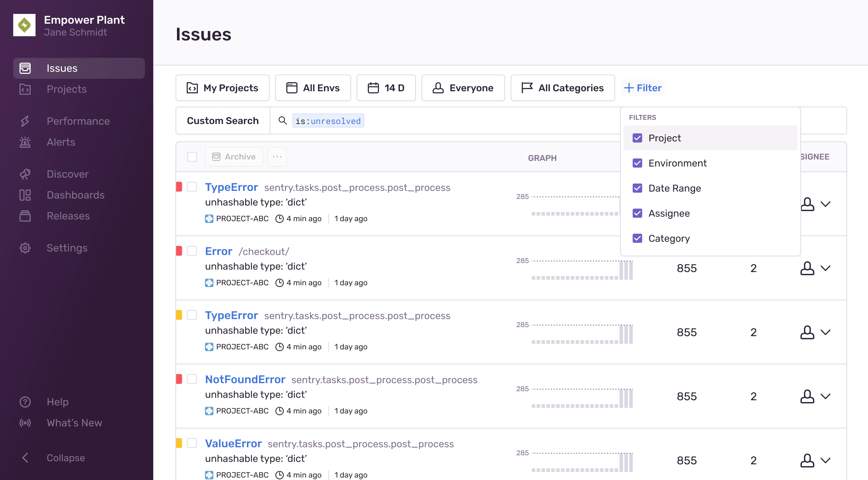868x480 pixels.
Task: Expand assignee dropdown for Error /checkout/ issue
Action: [825, 268]
